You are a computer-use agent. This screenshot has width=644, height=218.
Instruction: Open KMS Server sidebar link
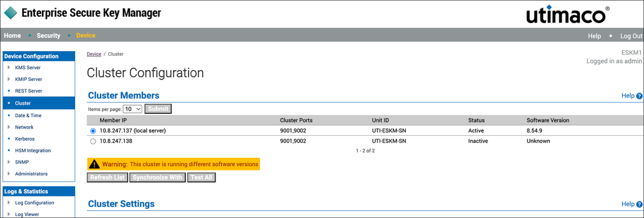point(28,67)
